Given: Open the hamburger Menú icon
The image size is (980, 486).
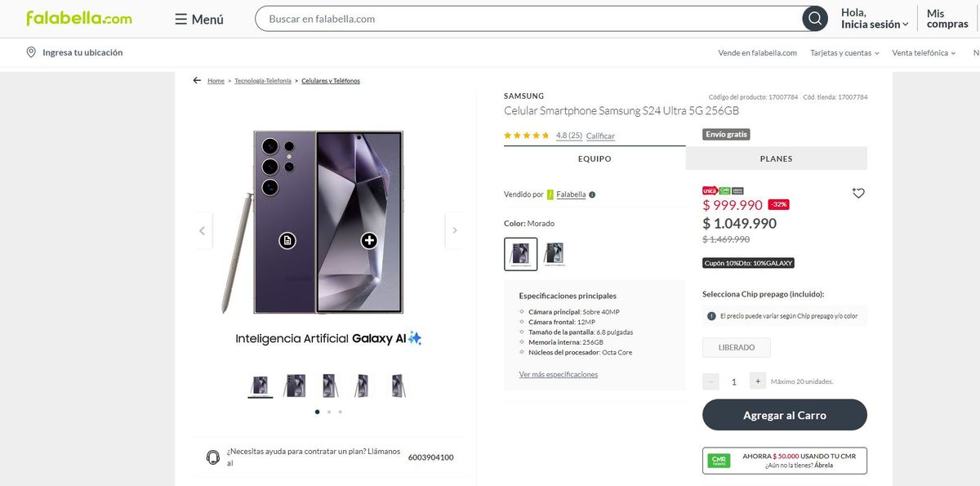Looking at the screenshot, I should pos(181,19).
